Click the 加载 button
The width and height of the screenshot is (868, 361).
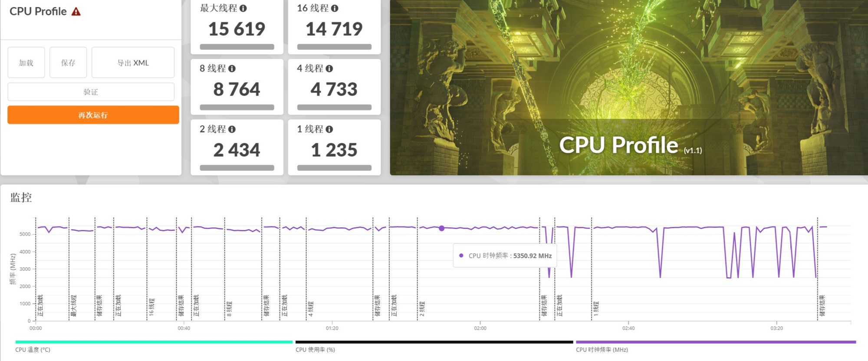(x=26, y=63)
